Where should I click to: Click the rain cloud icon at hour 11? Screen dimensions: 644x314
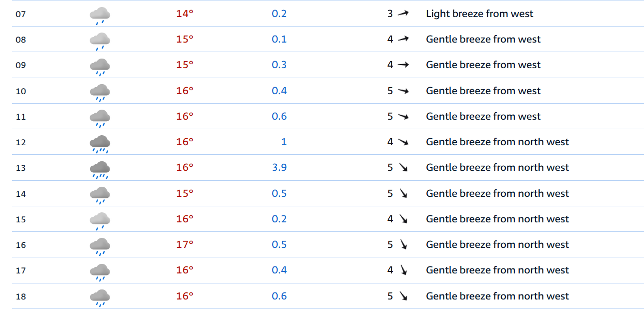[100, 118]
